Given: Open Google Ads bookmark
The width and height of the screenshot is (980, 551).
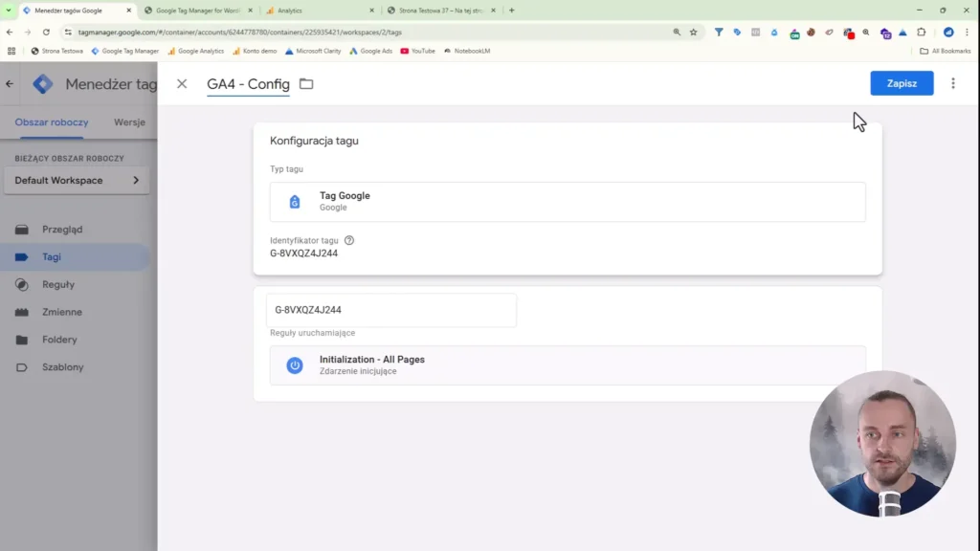Looking at the screenshot, I should [370, 52].
